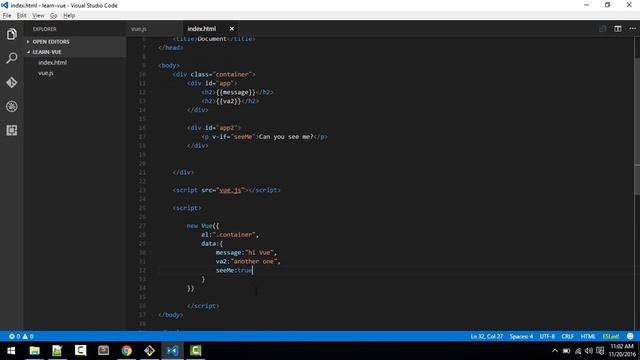Open index.html in the Explorer tree
This screenshot has width=640, height=360.
(x=52, y=62)
